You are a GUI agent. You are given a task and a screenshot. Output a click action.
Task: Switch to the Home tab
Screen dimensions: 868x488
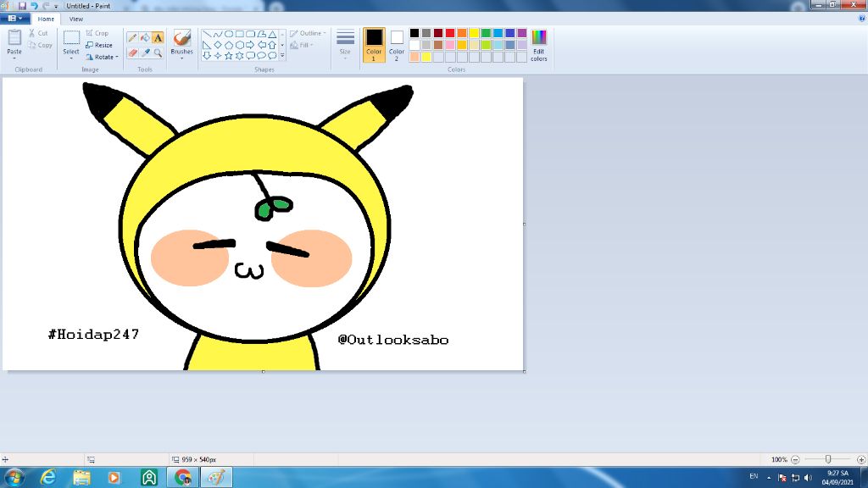pyautogui.click(x=46, y=19)
